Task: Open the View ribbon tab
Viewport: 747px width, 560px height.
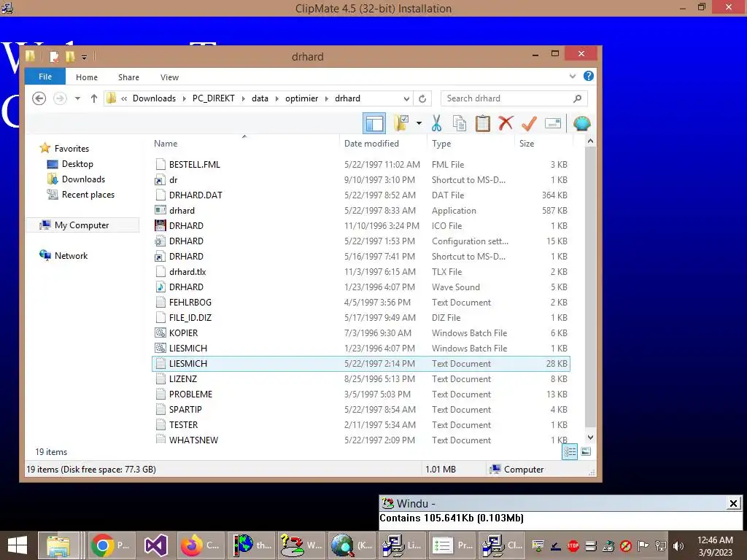Action: coord(169,77)
